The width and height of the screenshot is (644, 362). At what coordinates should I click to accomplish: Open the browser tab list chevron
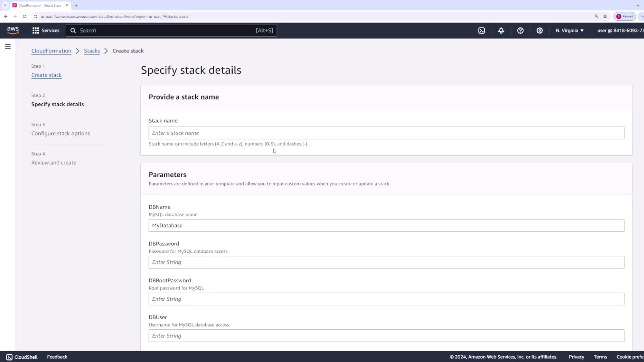(5, 5)
